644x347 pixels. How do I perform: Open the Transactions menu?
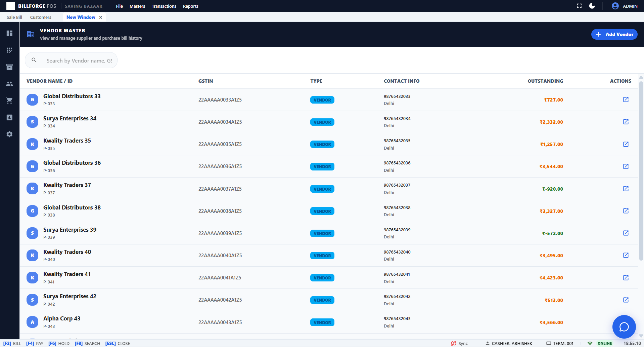[164, 6]
